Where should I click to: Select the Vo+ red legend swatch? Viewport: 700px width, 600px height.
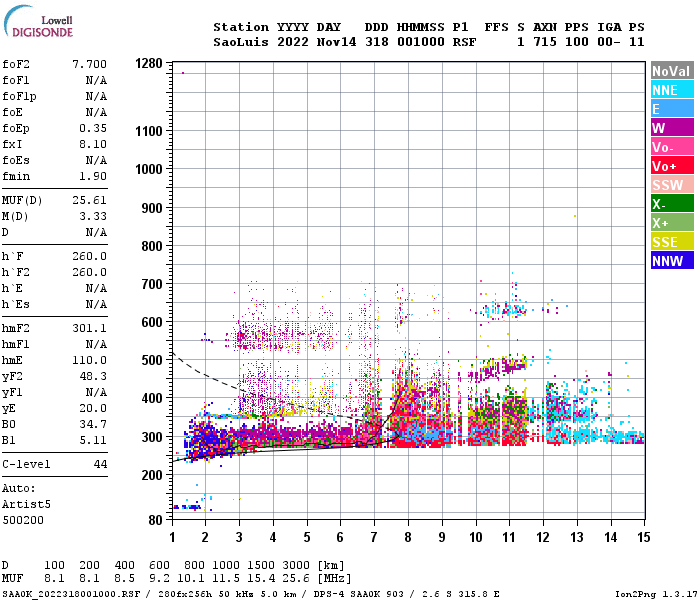(x=672, y=166)
